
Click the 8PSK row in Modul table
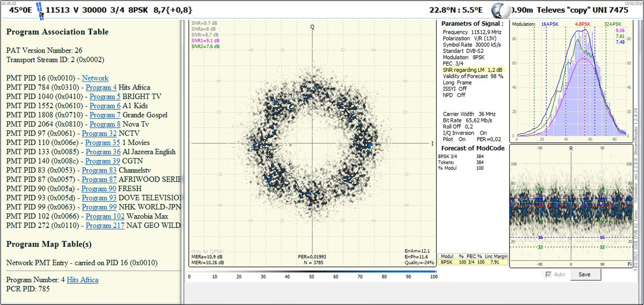click(x=473, y=262)
